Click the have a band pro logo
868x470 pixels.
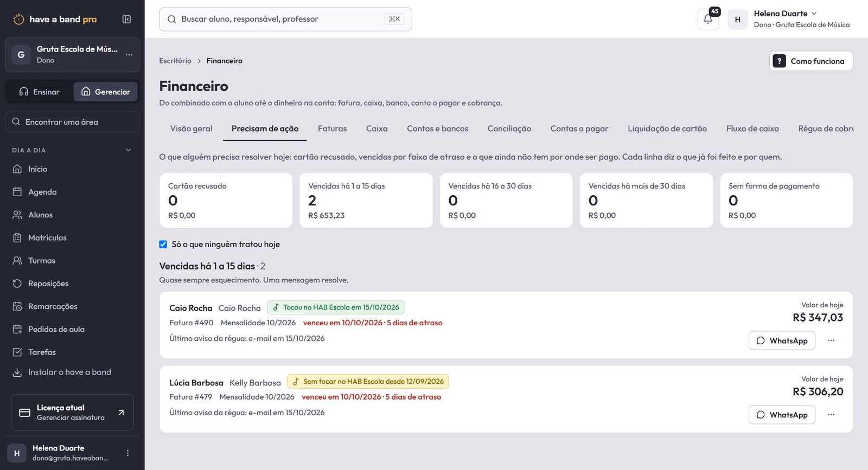click(55, 20)
